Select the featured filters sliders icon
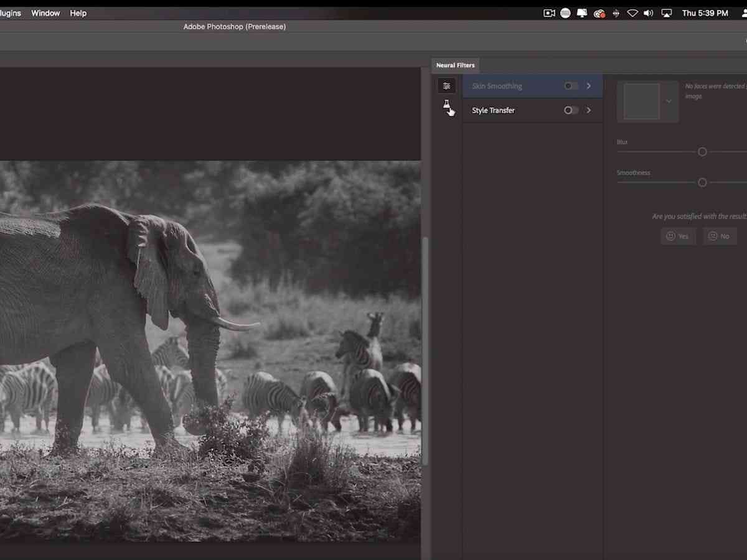 [x=446, y=86]
